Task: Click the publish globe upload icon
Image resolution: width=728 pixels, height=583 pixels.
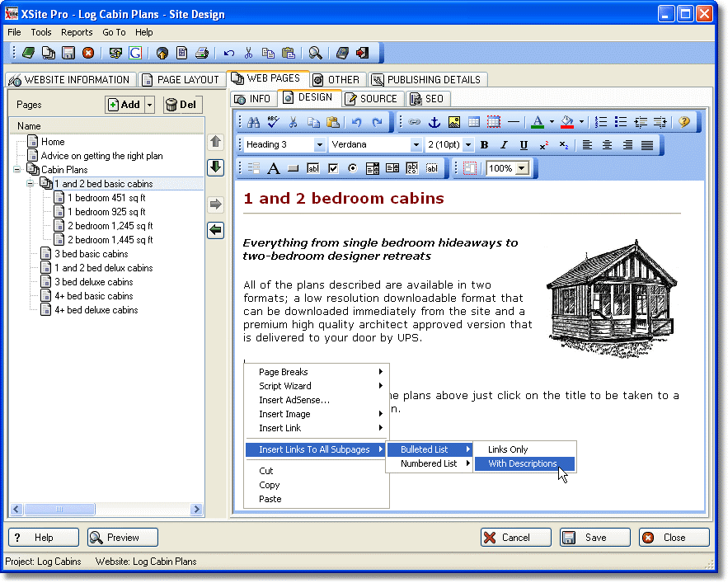Action: [x=162, y=53]
